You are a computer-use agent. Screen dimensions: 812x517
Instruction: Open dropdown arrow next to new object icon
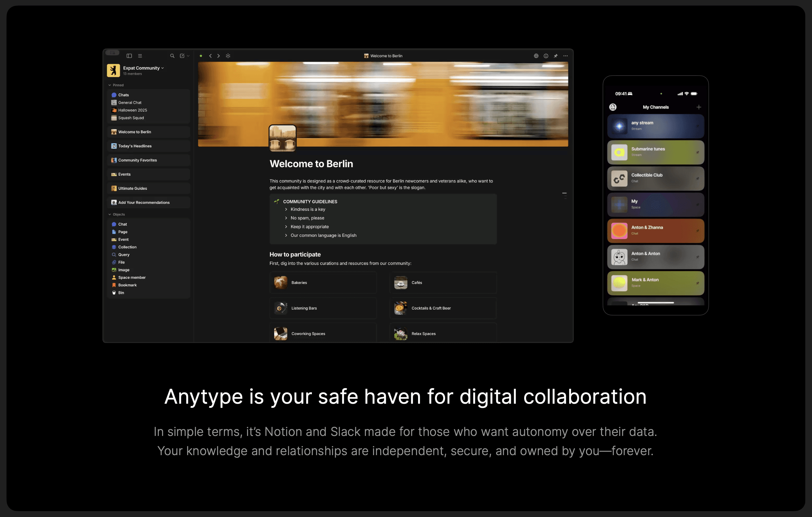[188, 56]
